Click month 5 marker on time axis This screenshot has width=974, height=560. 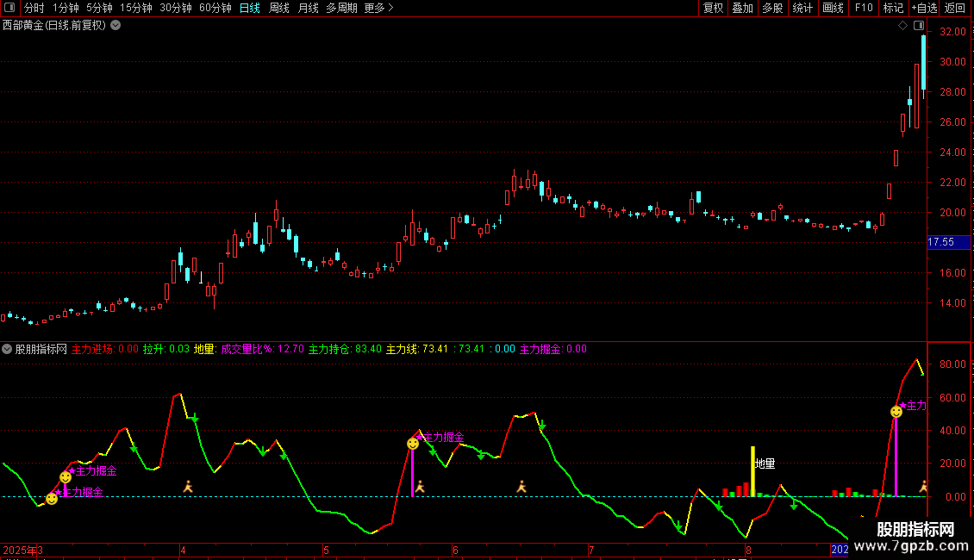point(326,550)
